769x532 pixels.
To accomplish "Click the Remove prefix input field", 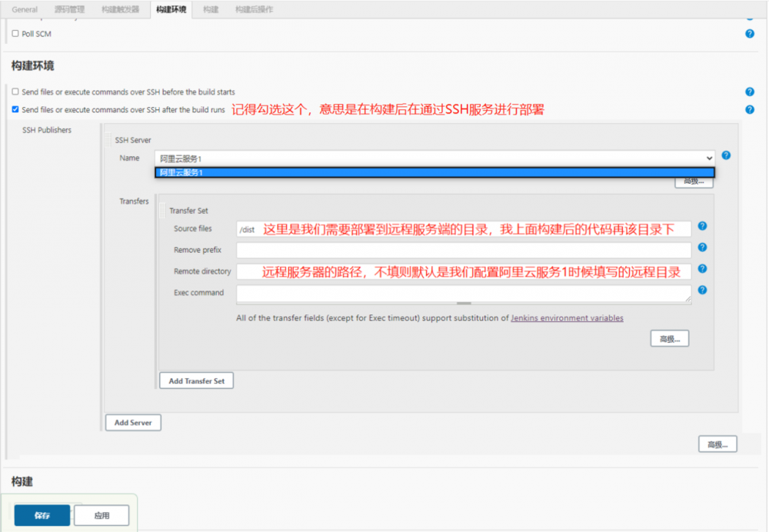I will coord(464,250).
